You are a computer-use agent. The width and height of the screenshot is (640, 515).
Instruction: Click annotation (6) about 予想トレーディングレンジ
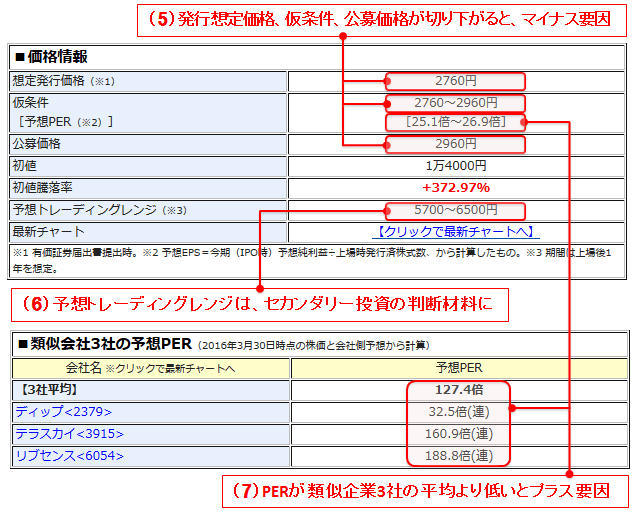pyautogui.click(x=260, y=305)
